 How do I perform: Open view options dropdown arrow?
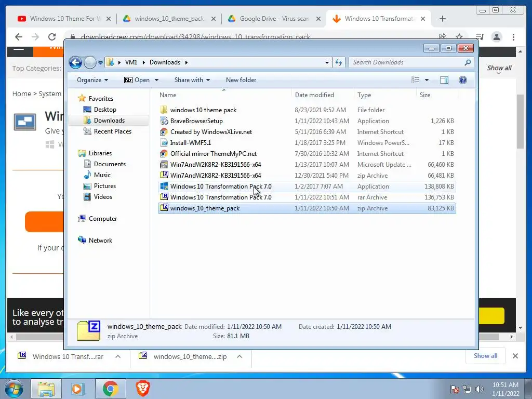(427, 80)
